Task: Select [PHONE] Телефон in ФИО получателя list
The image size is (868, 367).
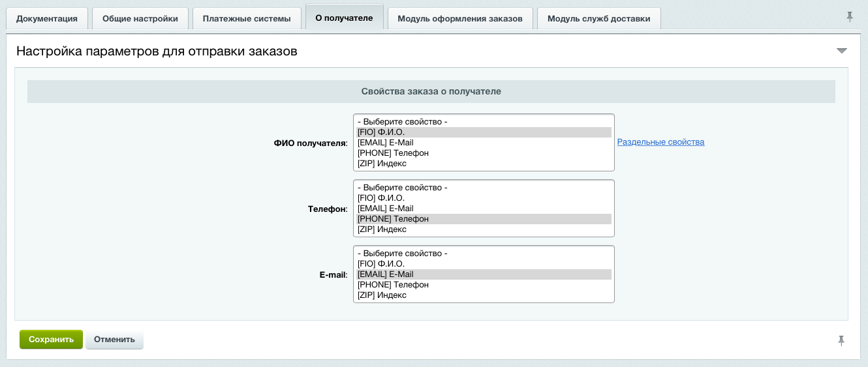Action: (x=484, y=153)
